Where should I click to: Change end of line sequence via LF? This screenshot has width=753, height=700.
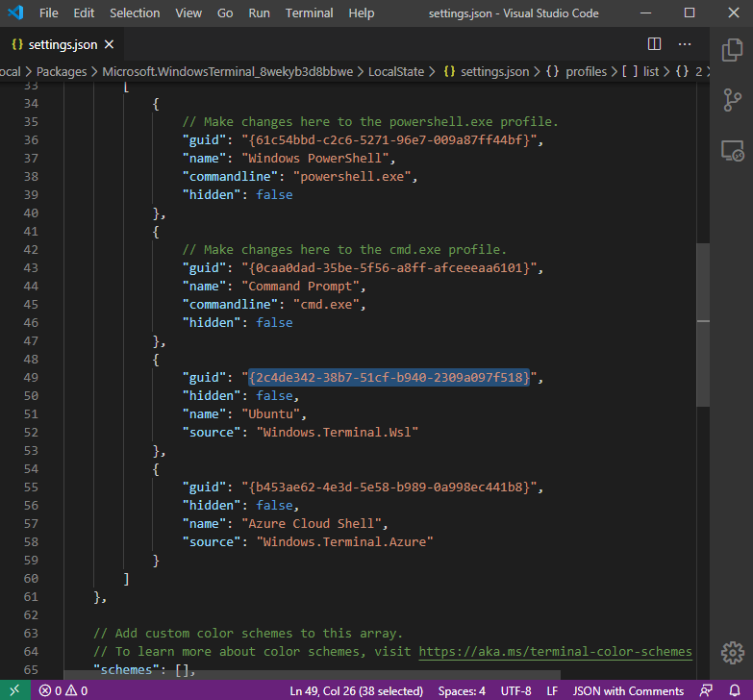[x=552, y=690]
